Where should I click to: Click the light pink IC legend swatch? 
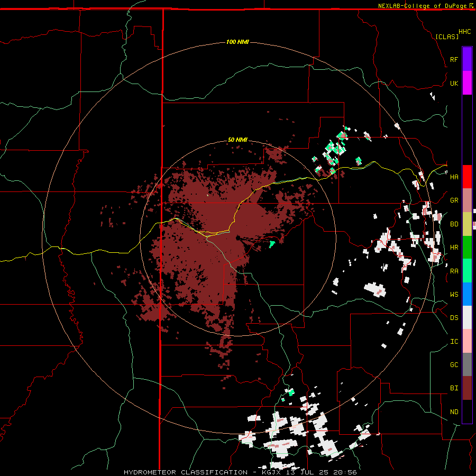pos(467,341)
